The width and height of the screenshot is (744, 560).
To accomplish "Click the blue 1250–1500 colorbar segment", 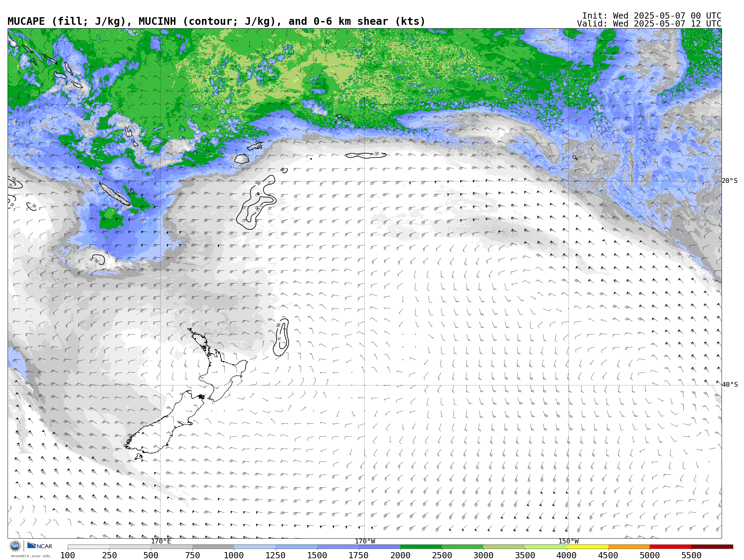I will [296, 547].
